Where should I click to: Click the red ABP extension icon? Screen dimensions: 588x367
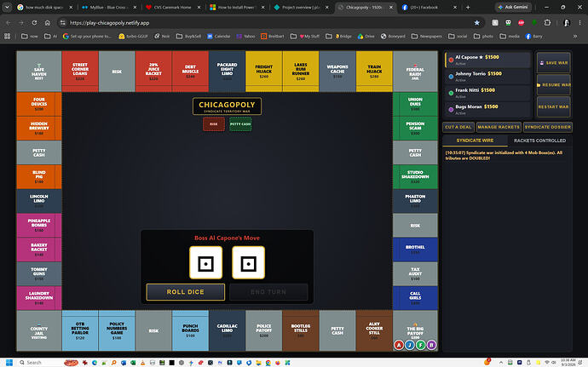[521, 23]
